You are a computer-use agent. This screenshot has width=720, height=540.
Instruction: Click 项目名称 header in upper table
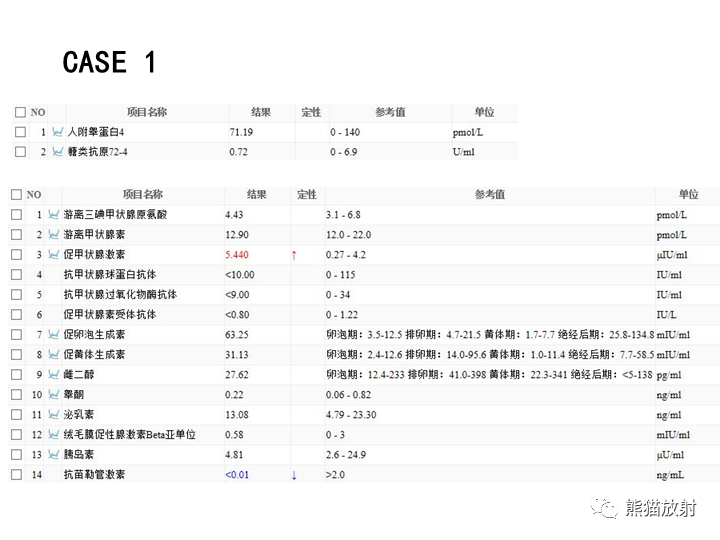(147, 112)
